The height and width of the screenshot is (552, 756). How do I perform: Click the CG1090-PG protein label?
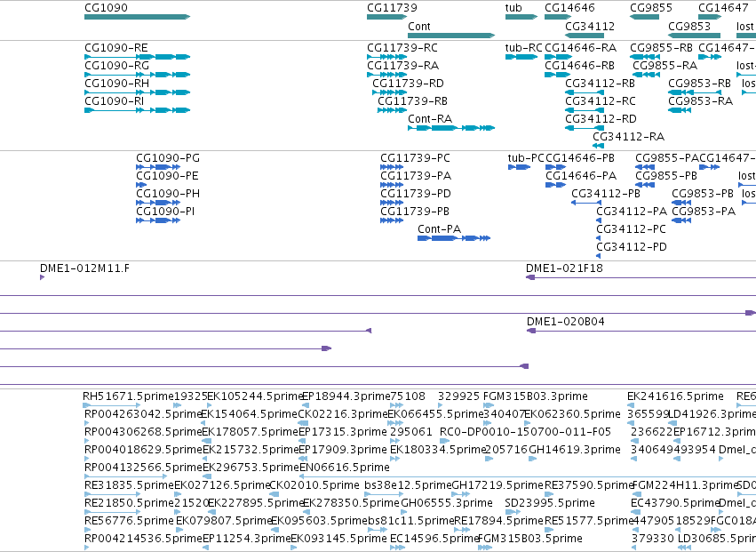coord(168,158)
